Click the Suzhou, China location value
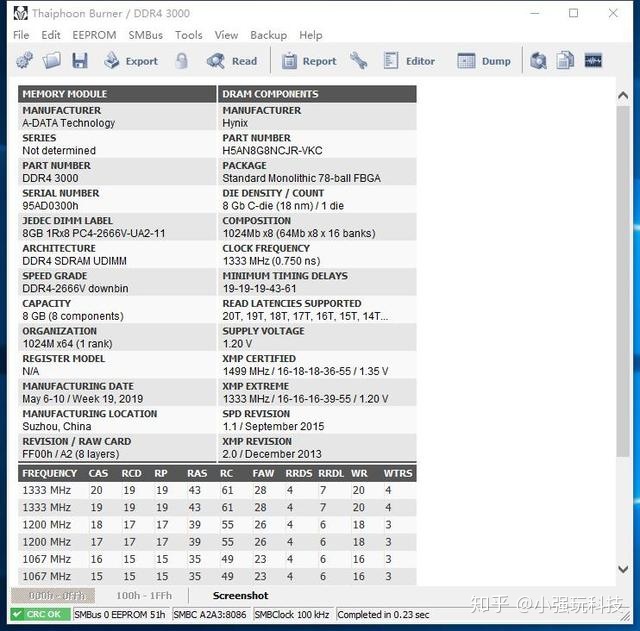The height and width of the screenshot is (631, 640). point(57,427)
